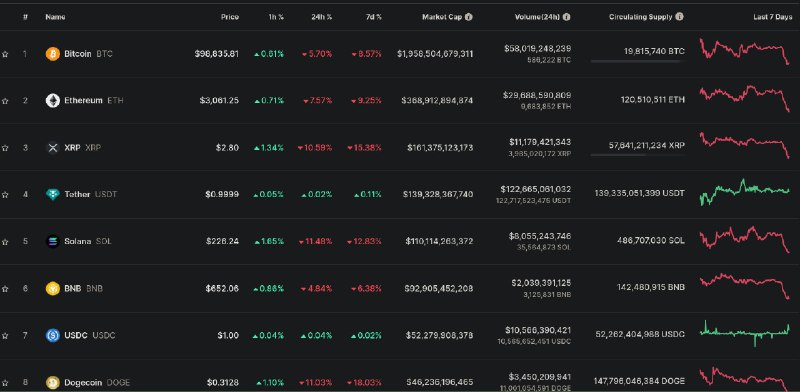This screenshot has width=800, height=392.
Task: Click the Dogecoin logo icon
Action: [x=53, y=382]
